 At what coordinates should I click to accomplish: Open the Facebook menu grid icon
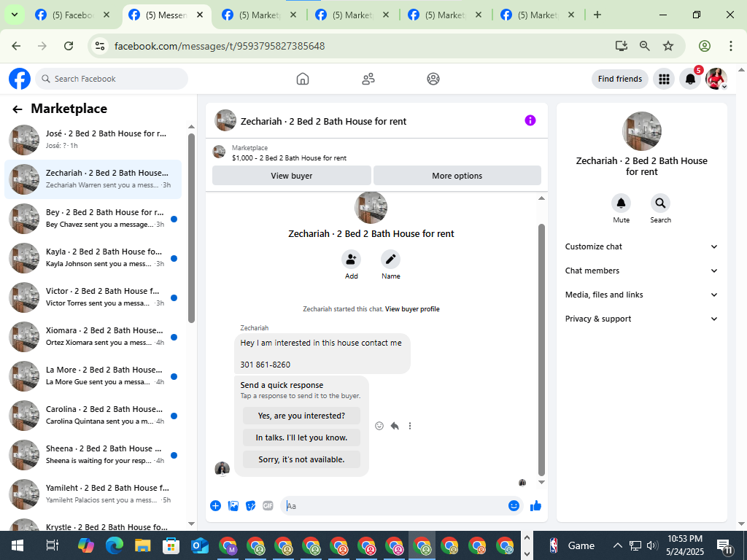tap(664, 79)
